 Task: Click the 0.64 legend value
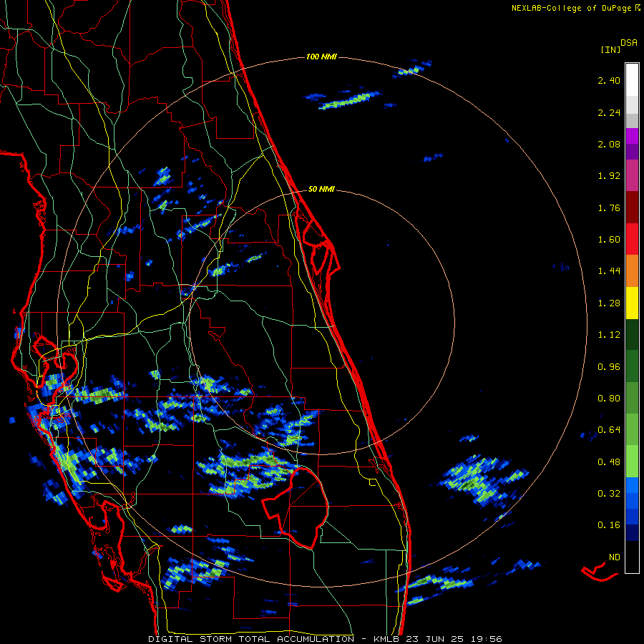click(x=609, y=430)
